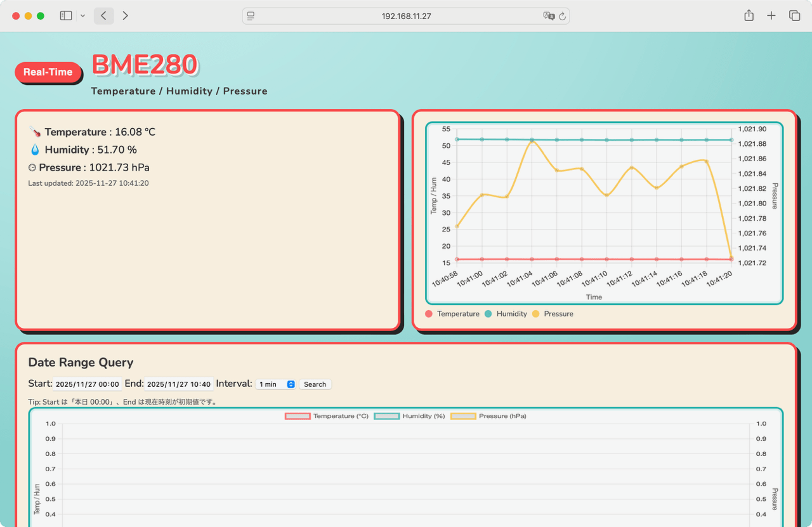Expand the sidebar tab group dropdown arrow
812x527 pixels.
click(x=82, y=16)
